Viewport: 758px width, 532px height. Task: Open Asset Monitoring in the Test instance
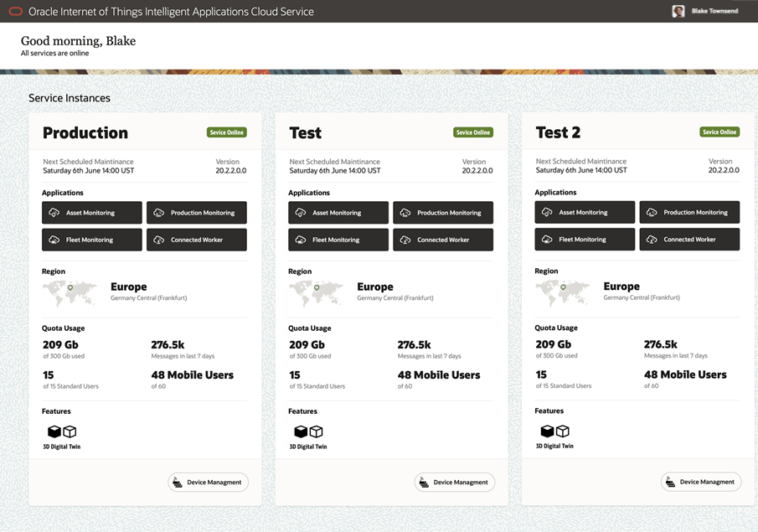tap(338, 213)
